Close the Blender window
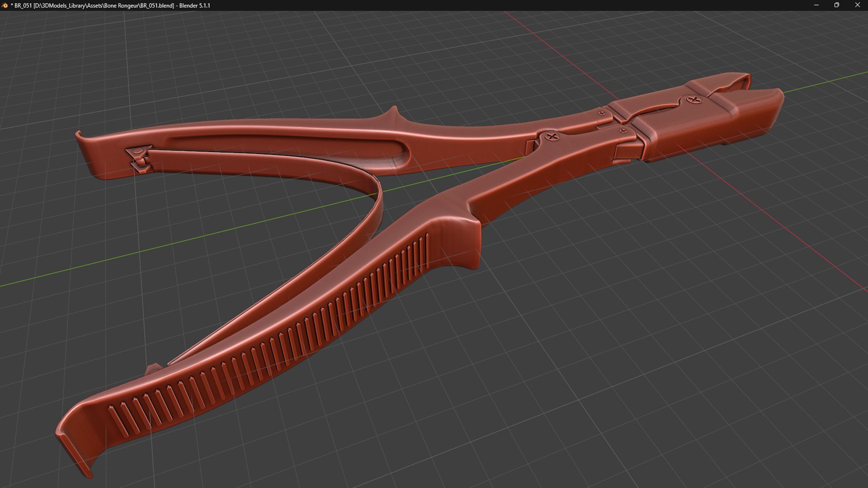The image size is (868, 488). 857,5
